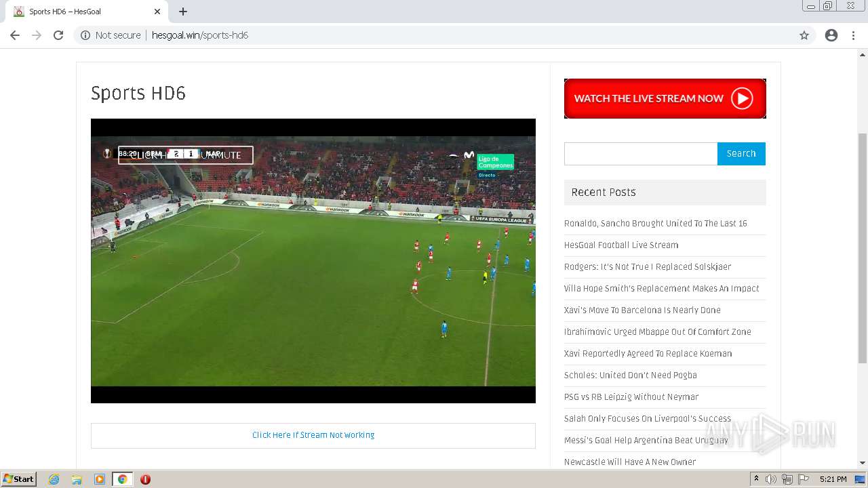Open Rodgers: It's Not True post
868x488 pixels.
tap(648, 266)
